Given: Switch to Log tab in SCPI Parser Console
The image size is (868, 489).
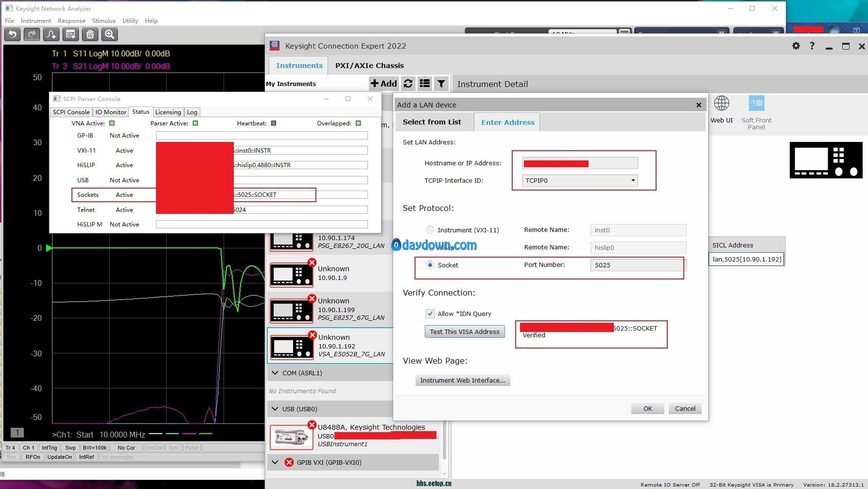Looking at the screenshot, I should (192, 112).
